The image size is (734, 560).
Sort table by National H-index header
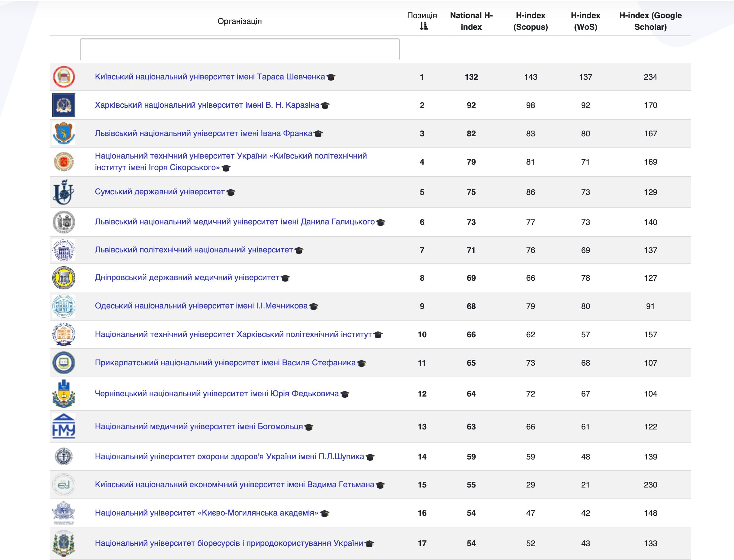click(x=471, y=21)
